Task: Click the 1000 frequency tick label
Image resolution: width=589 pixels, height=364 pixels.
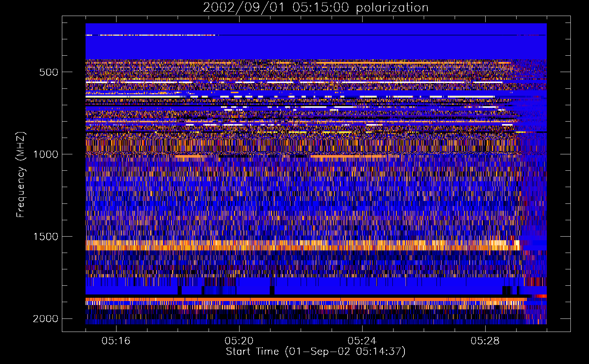Action: pos(46,154)
